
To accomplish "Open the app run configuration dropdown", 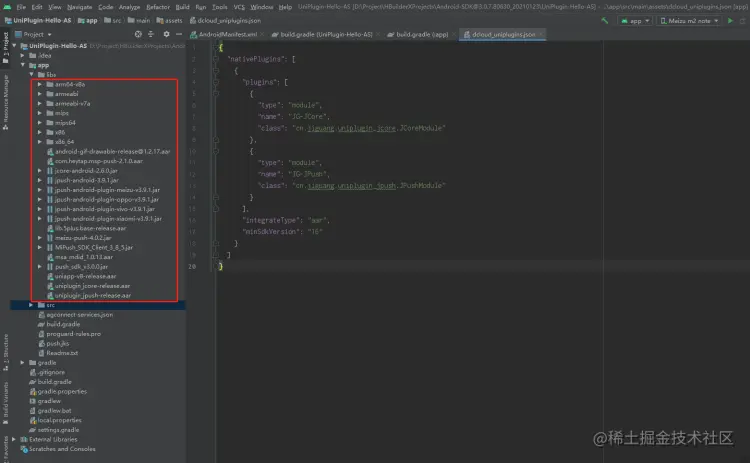I will (x=635, y=21).
